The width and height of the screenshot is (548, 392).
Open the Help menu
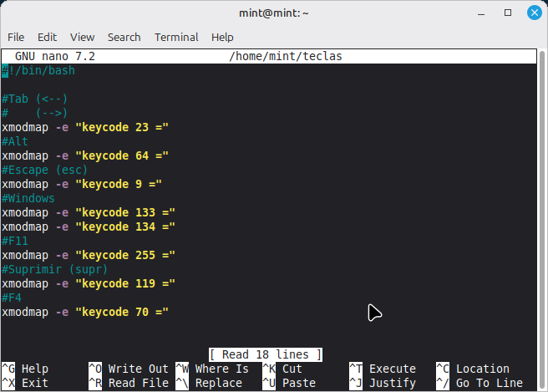222,37
